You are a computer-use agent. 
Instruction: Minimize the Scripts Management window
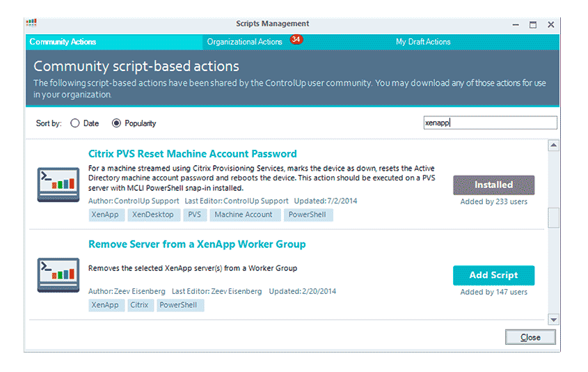coord(516,25)
